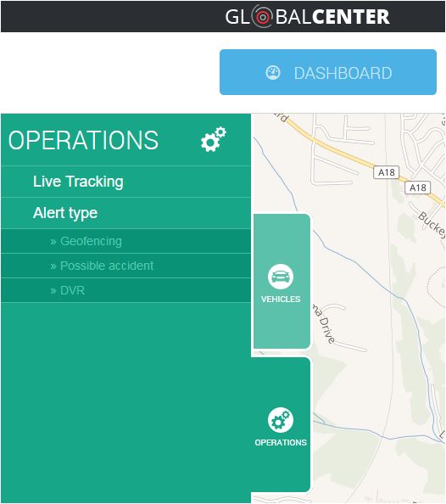Click the dashboard gauge icon
Image resolution: width=446 pixels, height=504 pixels.
tap(273, 73)
